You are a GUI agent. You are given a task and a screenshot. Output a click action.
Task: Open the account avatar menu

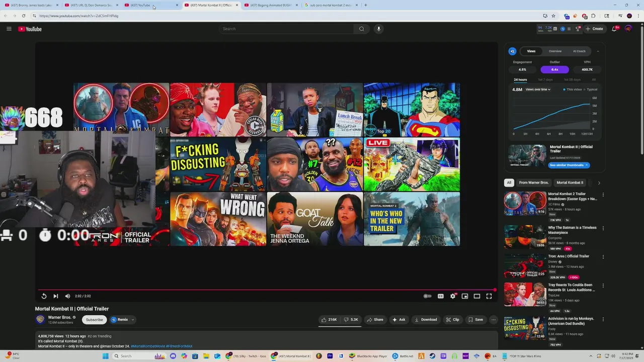[628, 29]
